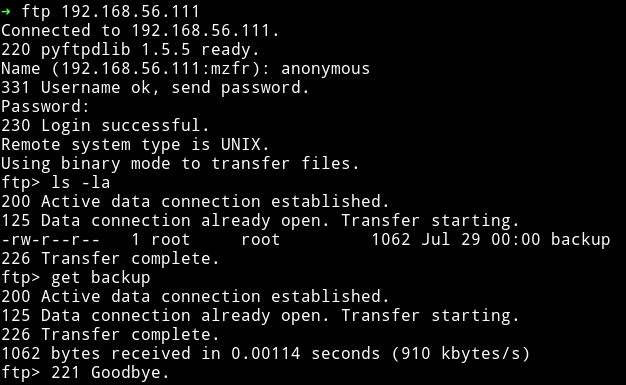Click 'Remote system type is UNIX.' line

[135, 145]
